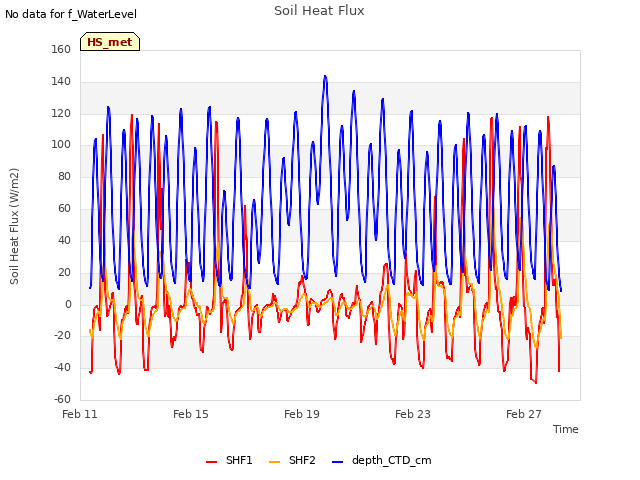640x480 pixels.
Task: Click the 140 y-axis tick label
Action: (x=61, y=81)
